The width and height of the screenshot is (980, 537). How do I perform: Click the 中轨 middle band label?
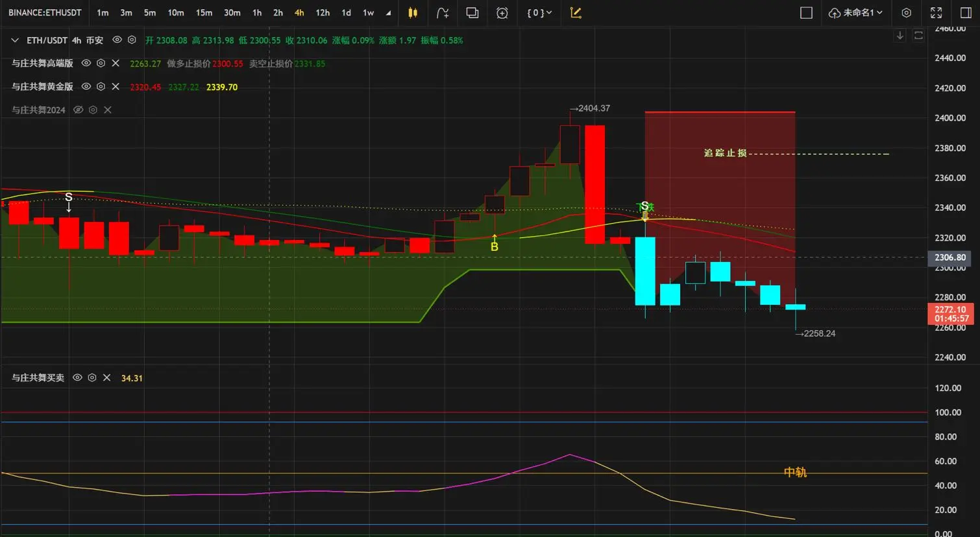click(795, 472)
